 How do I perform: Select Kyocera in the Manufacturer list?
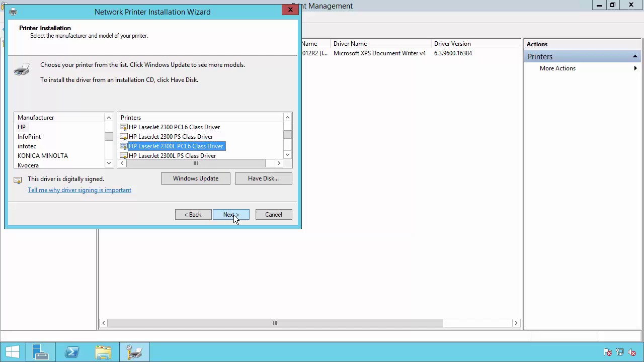tap(28, 165)
